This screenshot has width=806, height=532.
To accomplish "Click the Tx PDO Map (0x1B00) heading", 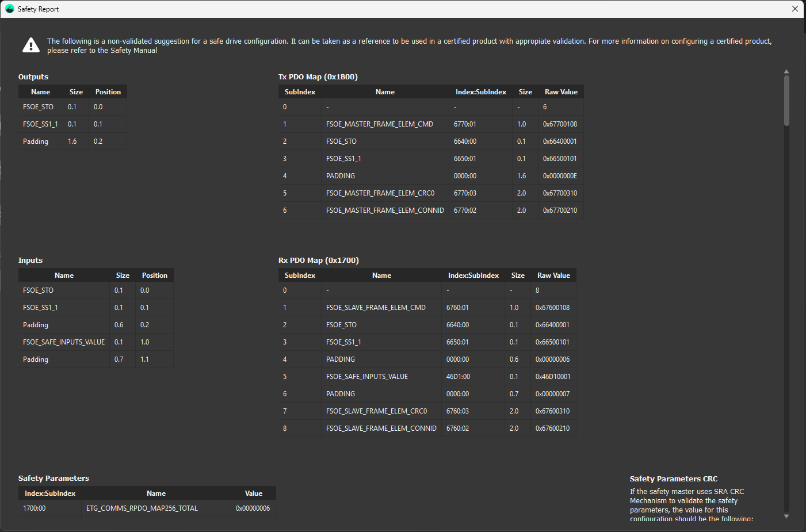I will pyautogui.click(x=318, y=77).
